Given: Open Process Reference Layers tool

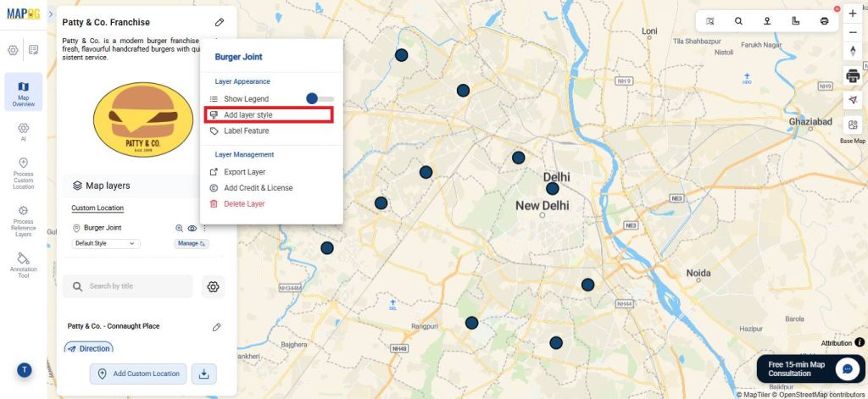Looking at the screenshot, I should (x=23, y=221).
